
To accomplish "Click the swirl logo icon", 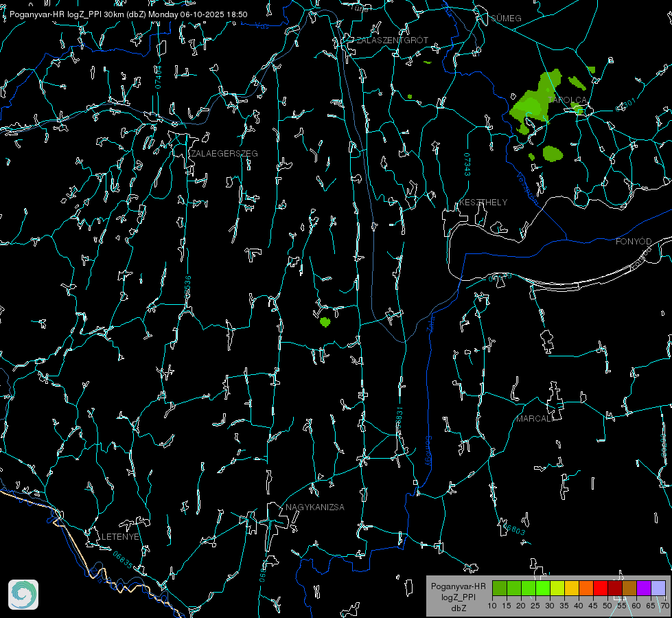I will click(x=23, y=595).
